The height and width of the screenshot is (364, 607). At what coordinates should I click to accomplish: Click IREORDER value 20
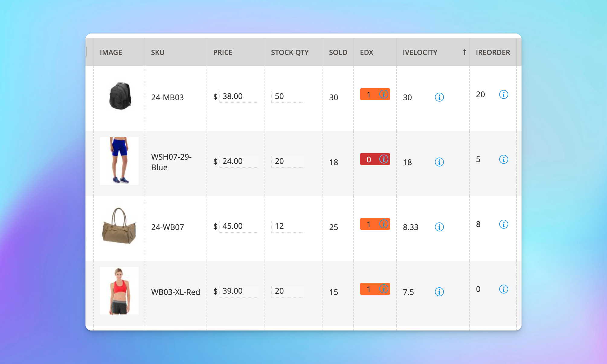pos(480,94)
